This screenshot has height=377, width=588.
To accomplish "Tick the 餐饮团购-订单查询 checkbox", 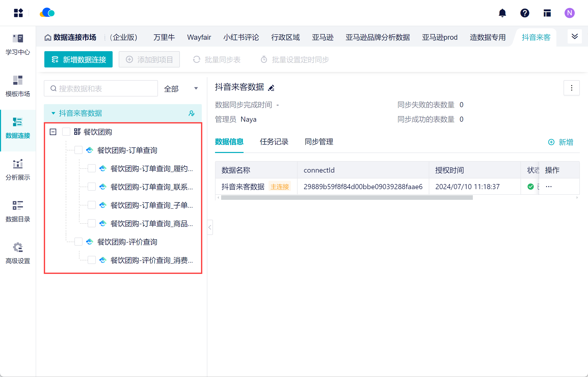I will coord(78,150).
